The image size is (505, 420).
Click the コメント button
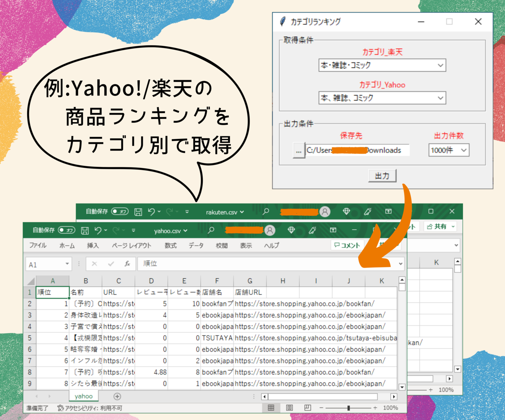coord(347,245)
